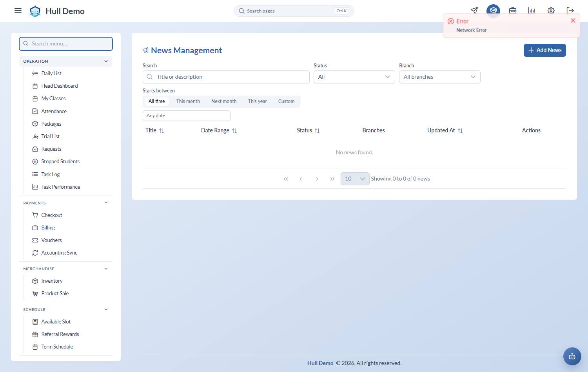Click the graduation cap icon in header

[x=493, y=11]
